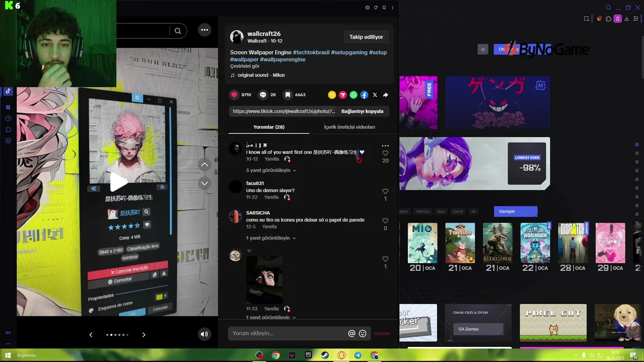Expand SARSICHA's '1 yanıt görüntüleyin'
Screen dimensions: 644x362
tap(271, 238)
